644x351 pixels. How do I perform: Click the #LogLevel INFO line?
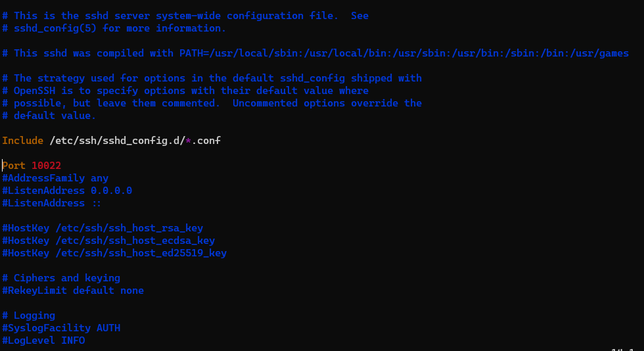(x=43, y=340)
